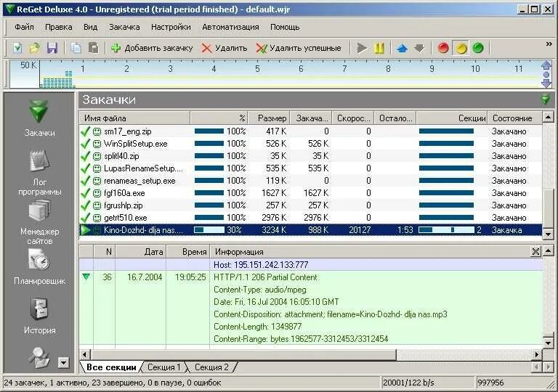Click the copy icon in toolbar
The image size is (558, 392).
[76, 48]
